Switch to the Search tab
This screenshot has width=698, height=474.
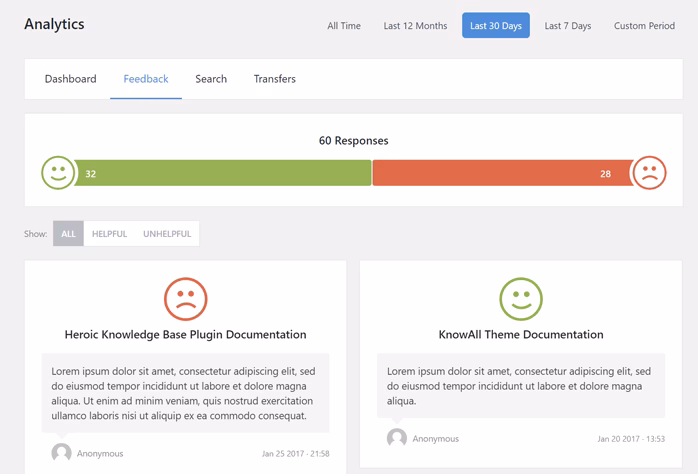point(211,79)
